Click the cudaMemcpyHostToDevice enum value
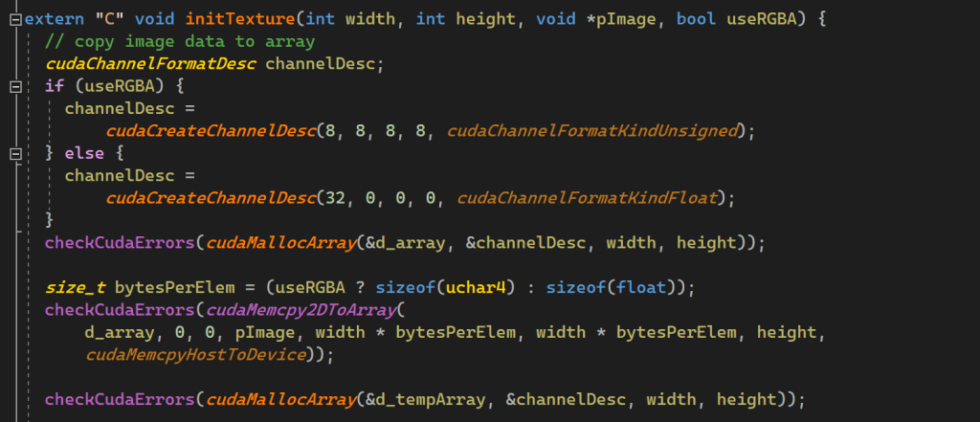Image resolution: width=980 pixels, height=422 pixels. pyautogui.click(x=192, y=355)
